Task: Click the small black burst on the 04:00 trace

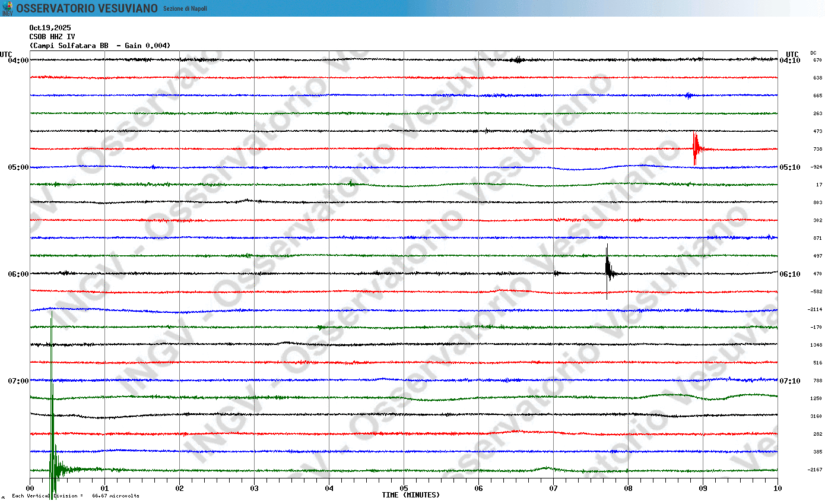Action: pyautogui.click(x=518, y=59)
